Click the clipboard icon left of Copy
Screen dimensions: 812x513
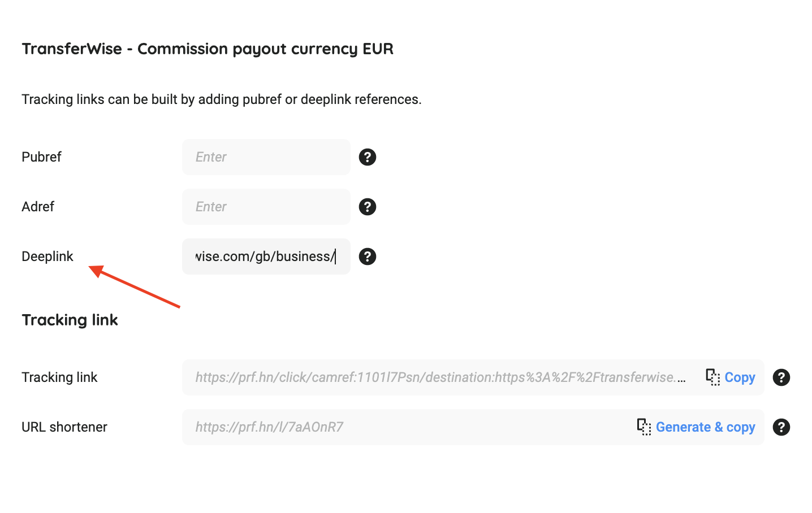712,377
